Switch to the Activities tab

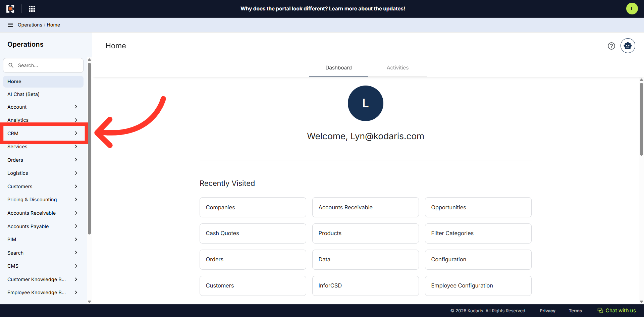[x=397, y=68]
